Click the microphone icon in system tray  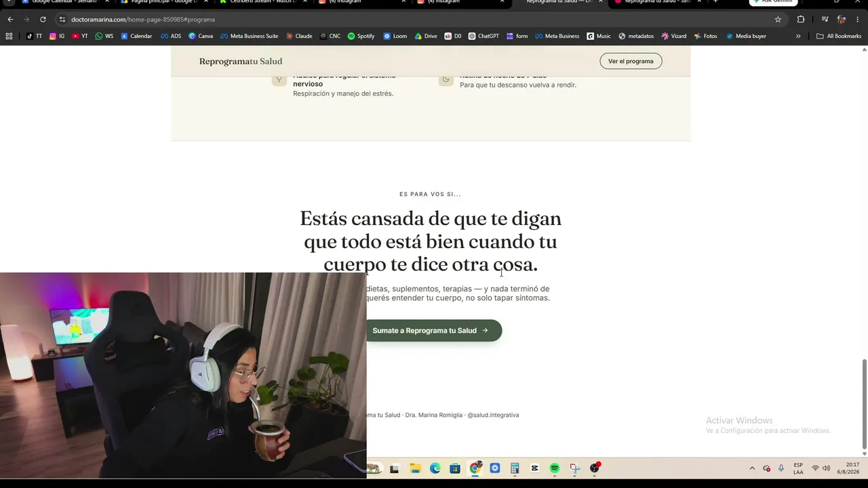[781, 468]
